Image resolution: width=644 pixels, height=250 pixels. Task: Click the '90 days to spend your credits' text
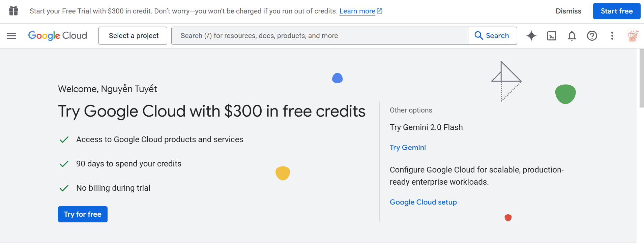tap(129, 164)
